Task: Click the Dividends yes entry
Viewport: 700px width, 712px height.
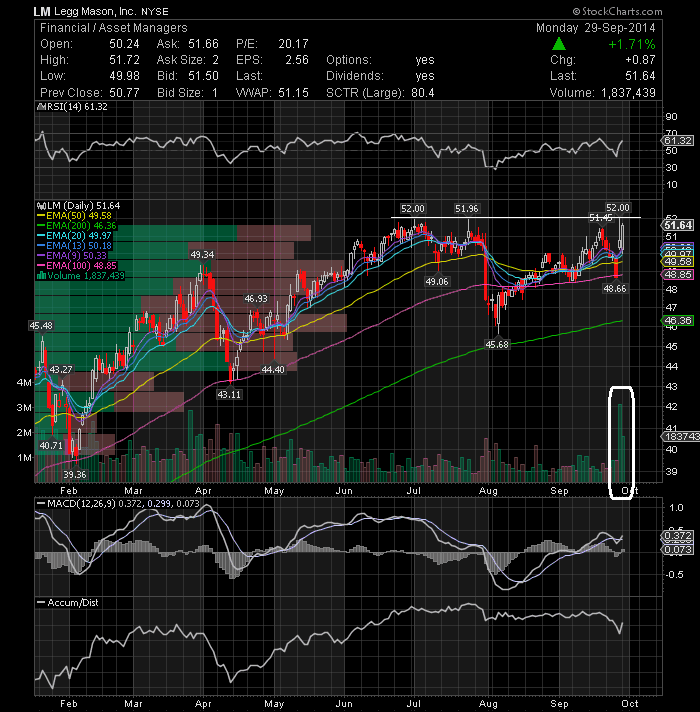Action: pyautogui.click(x=380, y=76)
